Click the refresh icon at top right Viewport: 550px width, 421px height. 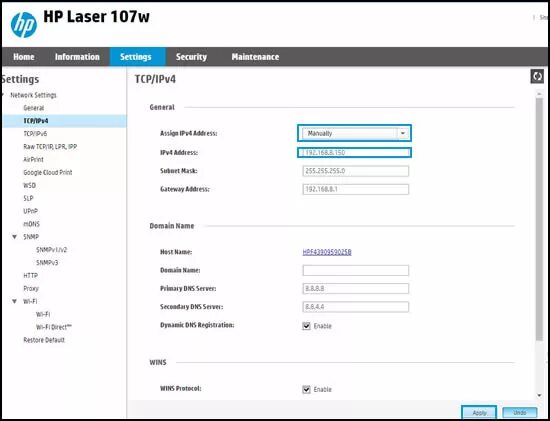tap(537, 76)
